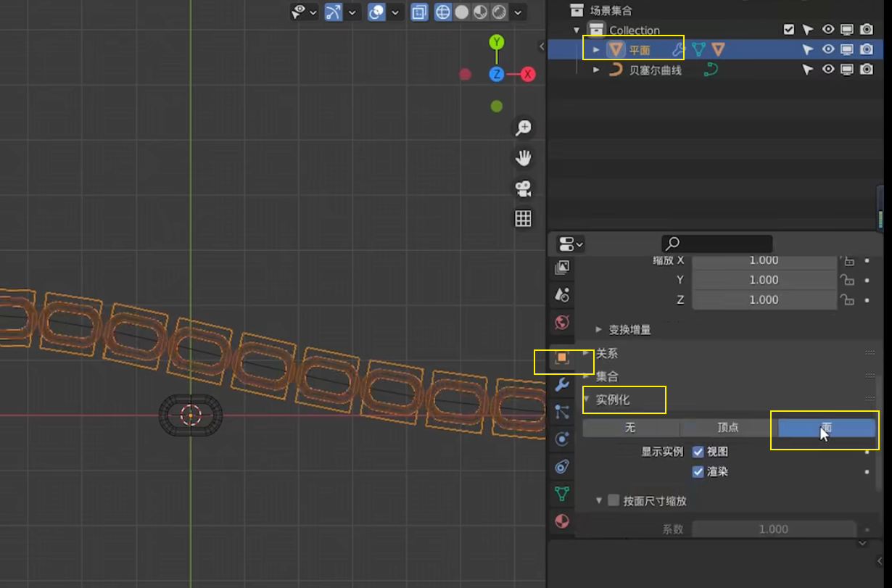Hide 贝塞尔曲线 in viewport via eye icon

click(827, 70)
